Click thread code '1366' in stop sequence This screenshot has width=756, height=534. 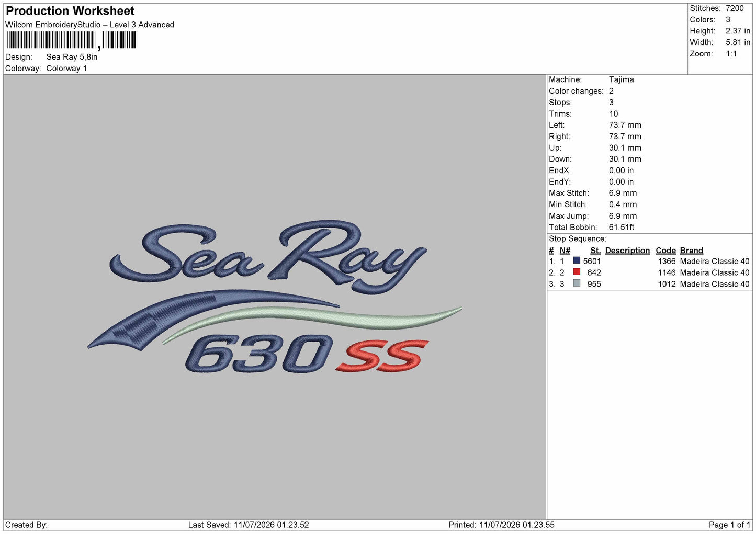pos(667,261)
